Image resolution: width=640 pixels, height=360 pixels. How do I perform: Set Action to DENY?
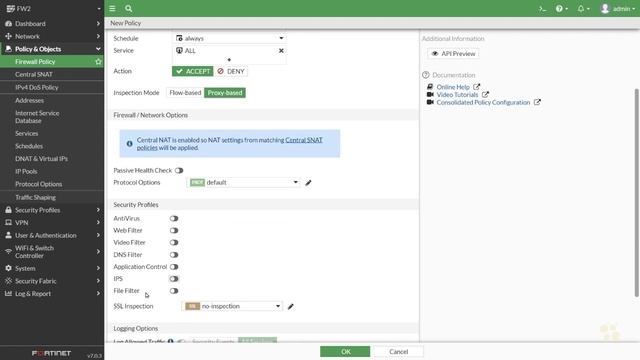(231, 71)
